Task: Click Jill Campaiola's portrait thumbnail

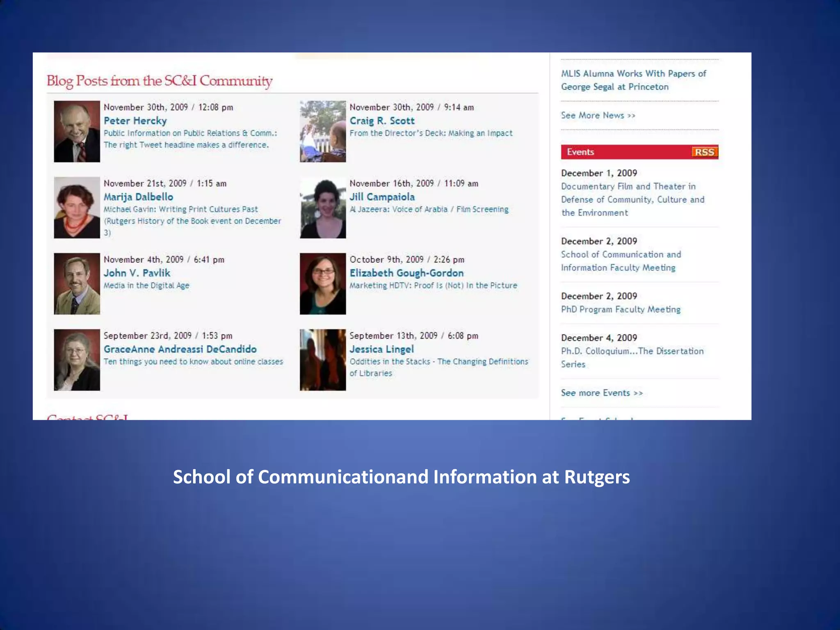Action: coord(323,208)
